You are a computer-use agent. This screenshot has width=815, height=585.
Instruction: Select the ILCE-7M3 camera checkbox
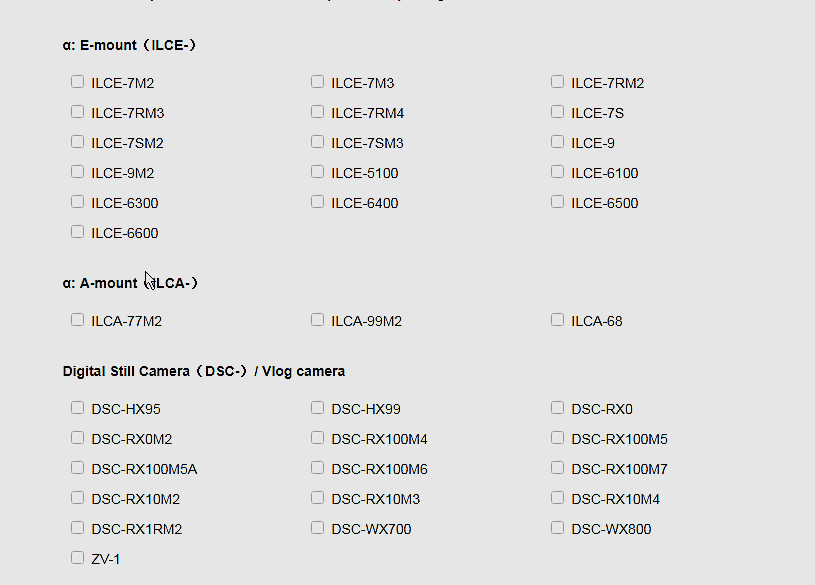click(318, 82)
